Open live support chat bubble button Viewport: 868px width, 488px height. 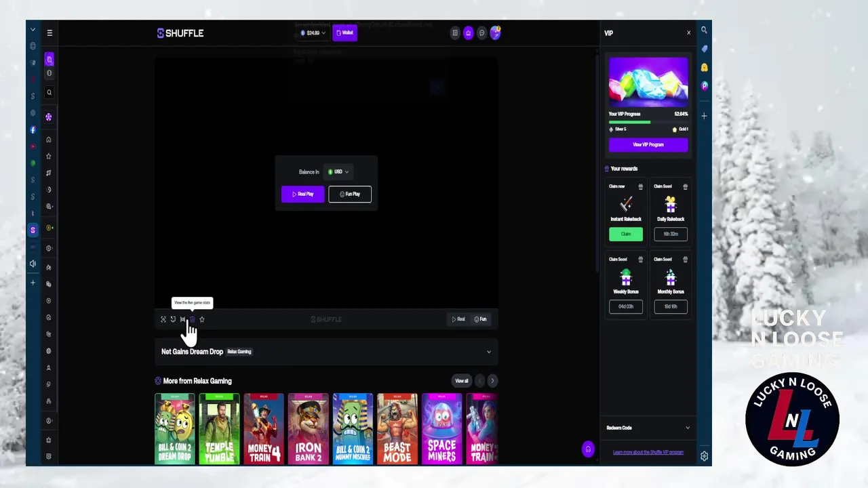[588, 449]
